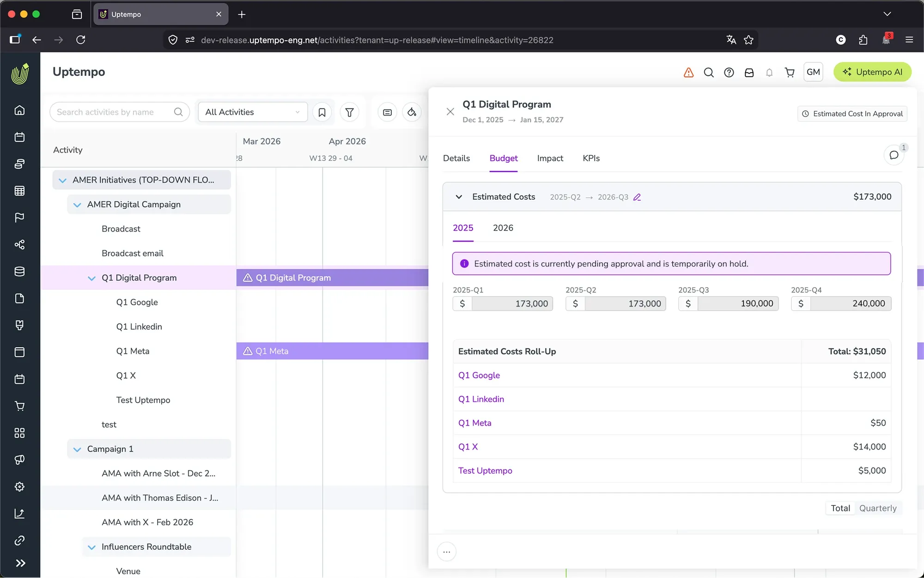Open the header shopping cart icon
The width and height of the screenshot is (924, 578).
790,72
